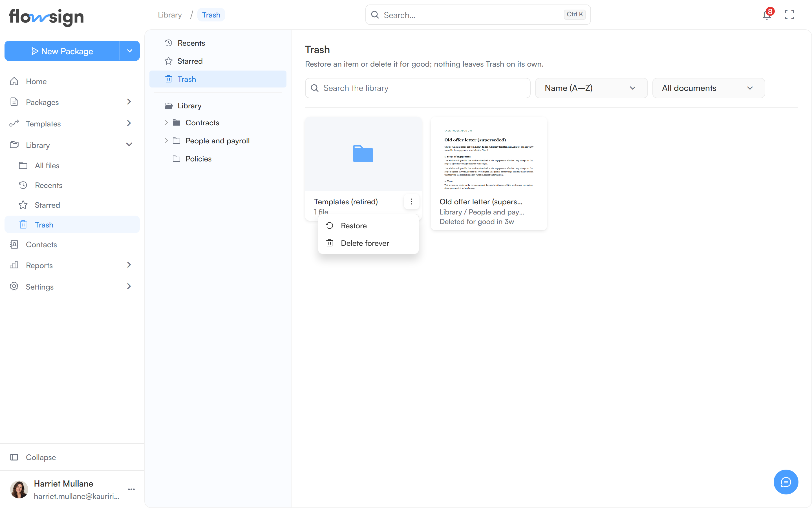Image resolution: width=812 pixels, height=508 pixels.
Task: Open the Old offer letter thumbnail
Action: 489,154
